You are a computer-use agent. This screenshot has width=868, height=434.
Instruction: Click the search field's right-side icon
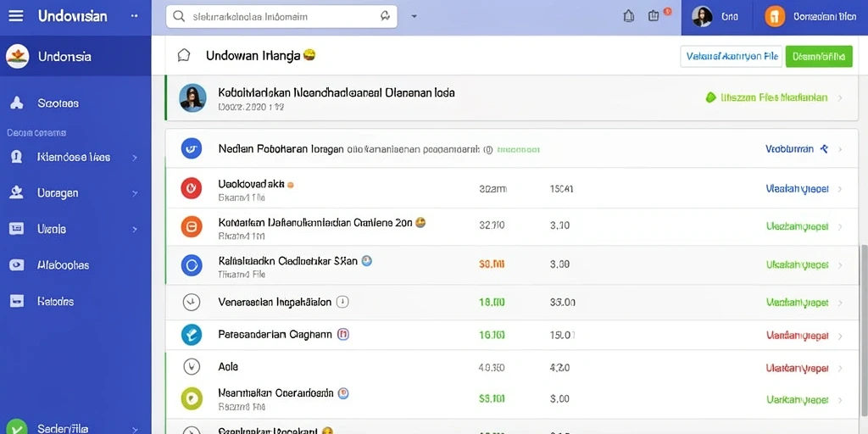tap(386, 17)
